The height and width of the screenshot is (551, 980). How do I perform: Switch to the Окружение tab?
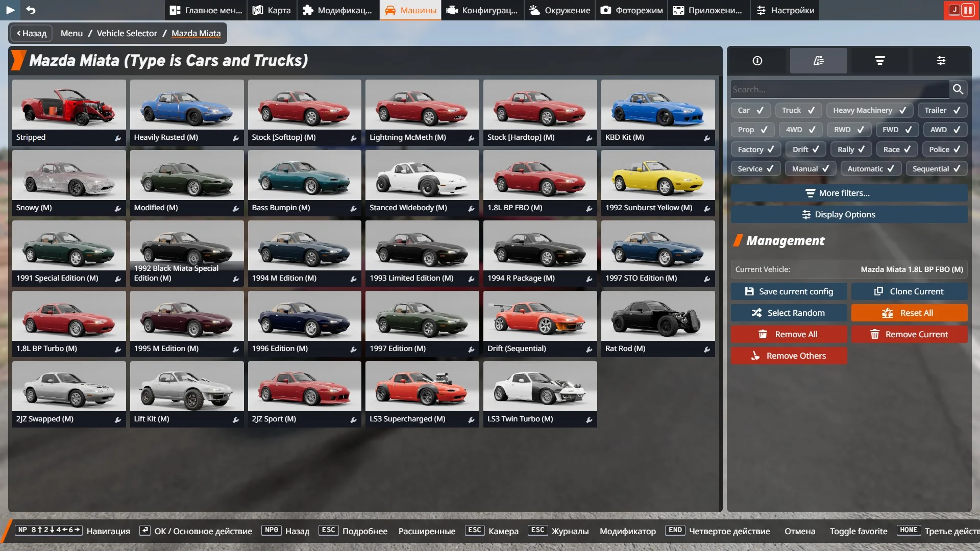[x=560, y=10]
